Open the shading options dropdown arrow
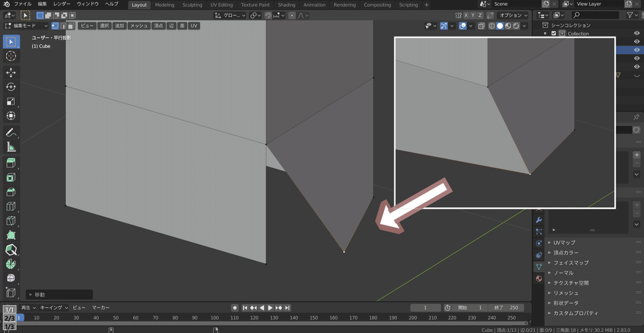This screenshot has height=333, width=644. point(524,26)
